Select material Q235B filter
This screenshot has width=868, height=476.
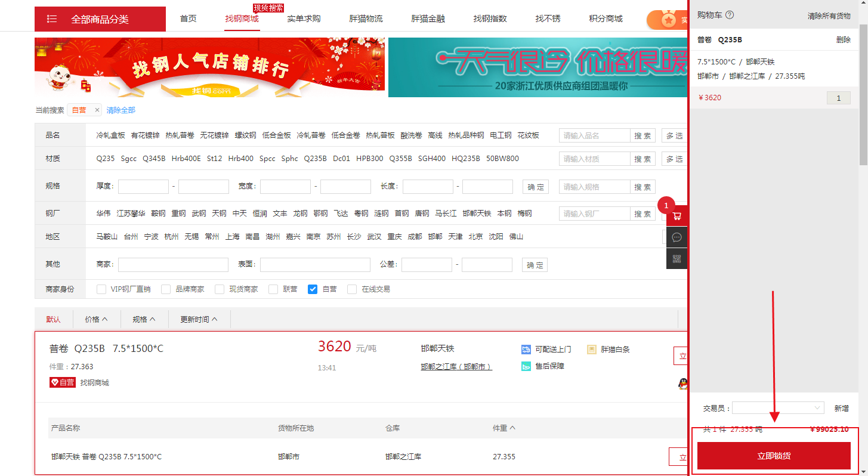coord(315,159)
